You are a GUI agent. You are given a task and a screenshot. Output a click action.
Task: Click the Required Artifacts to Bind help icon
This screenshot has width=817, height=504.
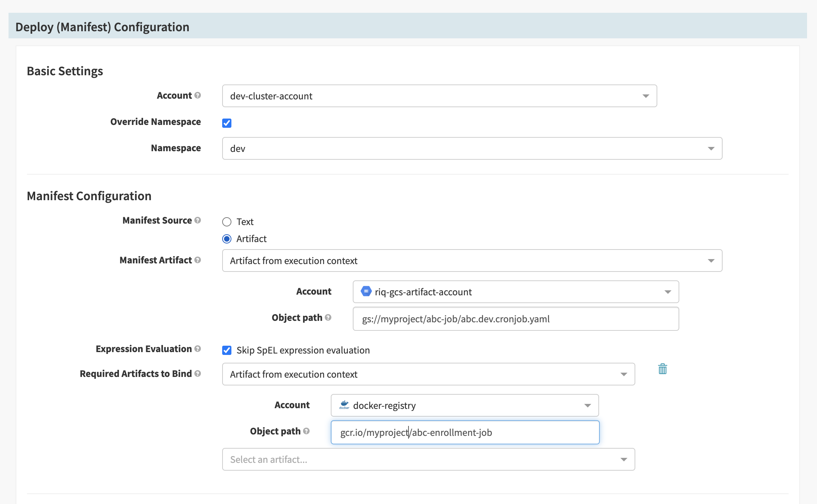197,374
